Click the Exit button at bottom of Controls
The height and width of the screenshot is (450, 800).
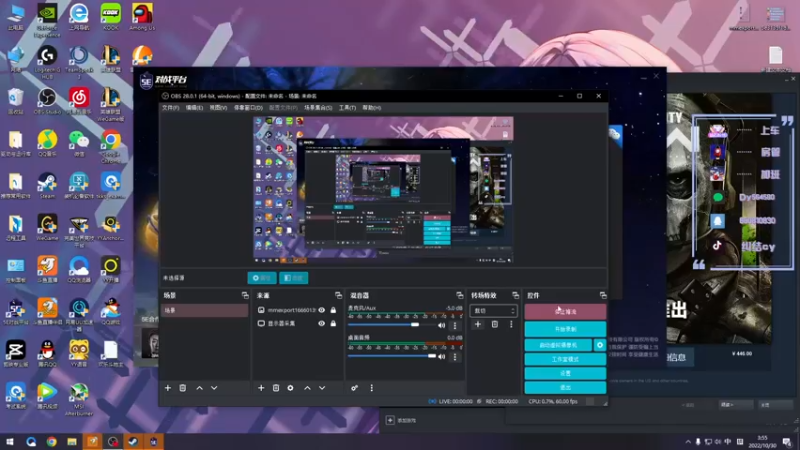pos(565,388)
